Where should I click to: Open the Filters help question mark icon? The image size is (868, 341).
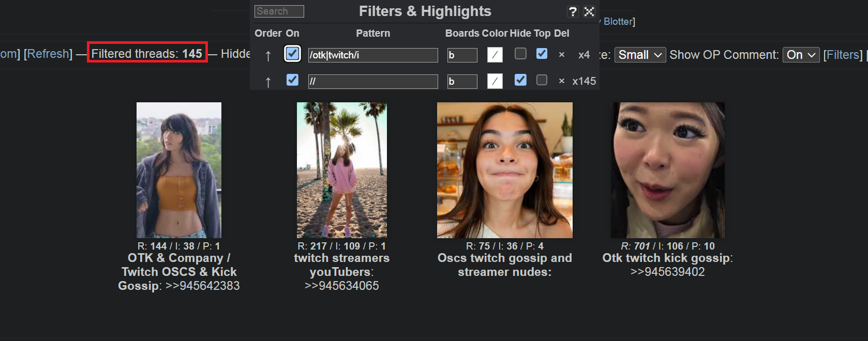point(573,11)
